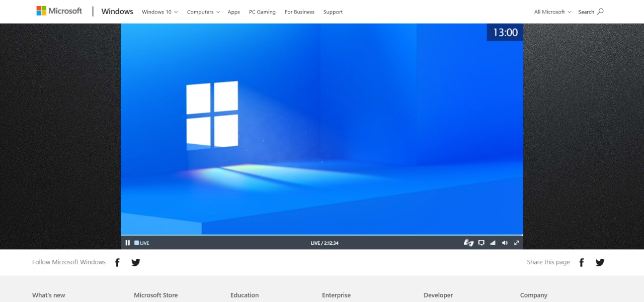Viewport: 644px width, 302px height.
Task: Click the Microsoft logo
Action: tap(59, 11)
